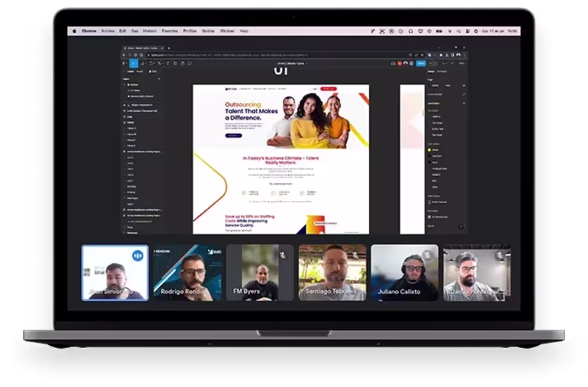Switch to the Assets tab in left panel
588x387 pixels.
[140, 71]
